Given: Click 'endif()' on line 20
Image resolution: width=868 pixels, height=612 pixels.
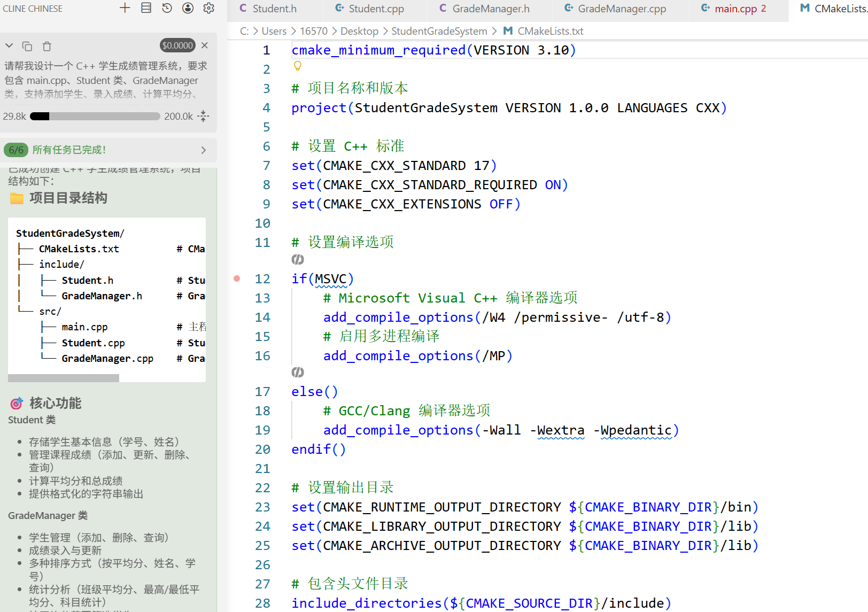Looking at the screenshot, I should 319,450.
